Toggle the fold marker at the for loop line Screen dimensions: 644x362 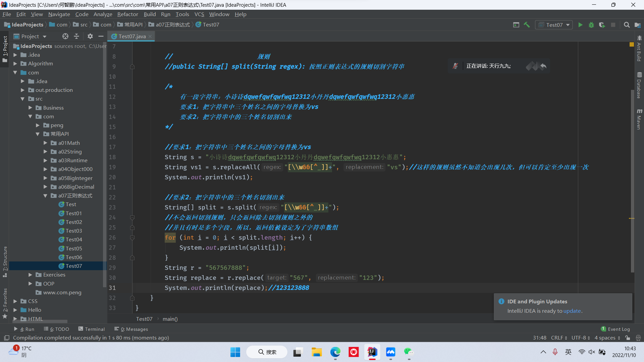tap(132, 238)
